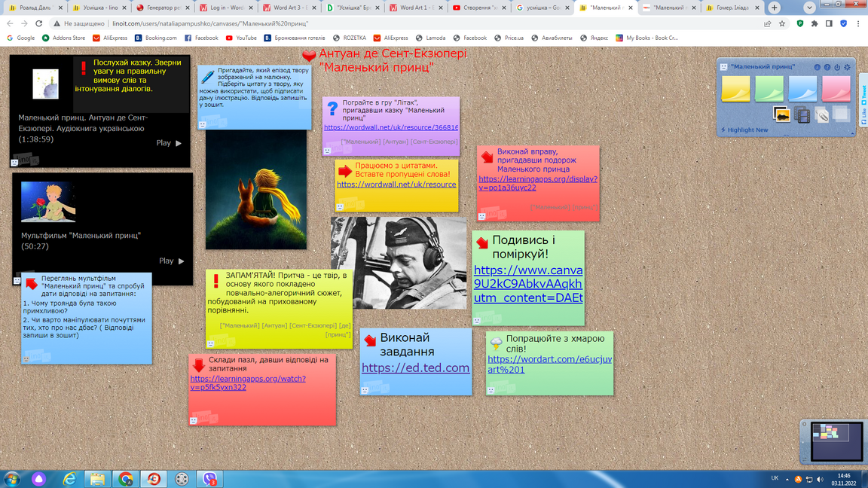
Task: Click the image upload icon in the palette
Action: [782, 114]
